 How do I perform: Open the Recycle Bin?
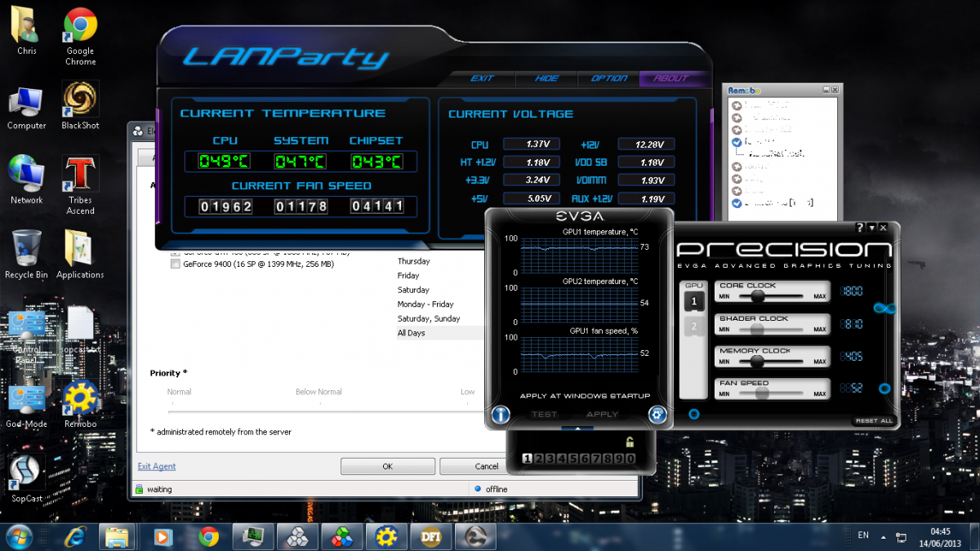(27, 254)
